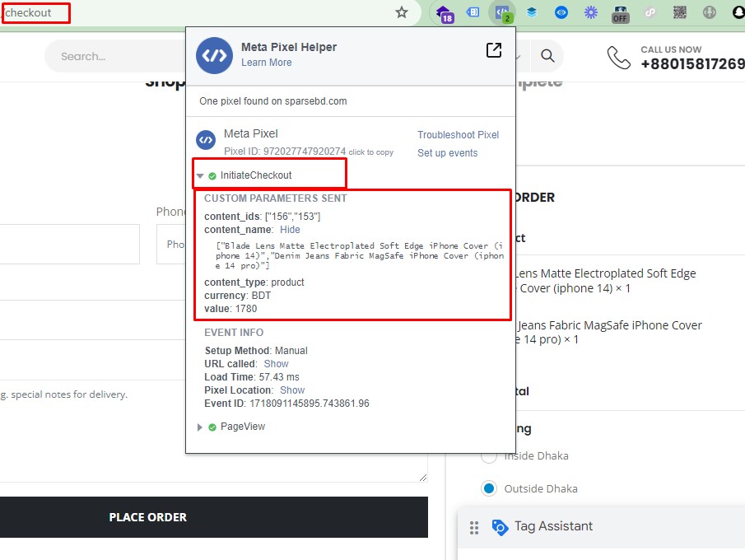Open the blue eye extension icon

coord(561,12)
